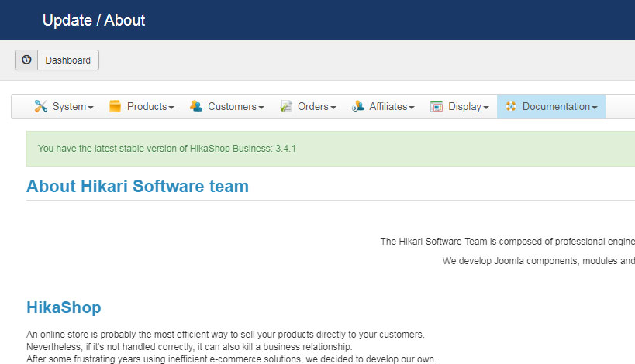Open the Products menu
The height and width of the screenshot is (364, 635).
point(142,107)
